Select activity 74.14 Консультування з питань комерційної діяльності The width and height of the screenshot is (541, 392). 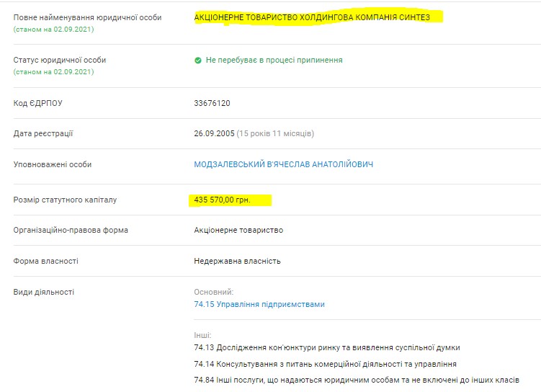pos(325,364)
